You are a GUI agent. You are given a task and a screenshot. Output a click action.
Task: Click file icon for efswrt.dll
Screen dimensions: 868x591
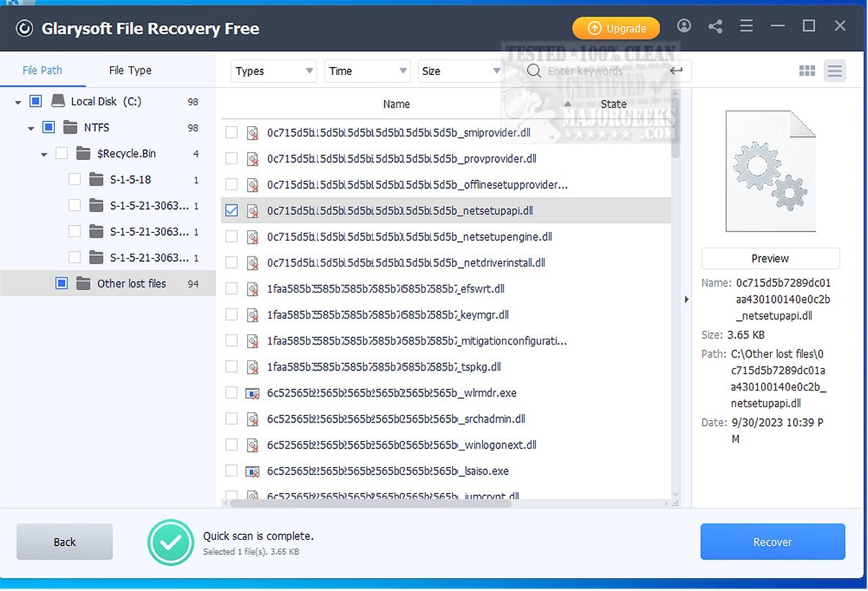(x=253, y=288)
